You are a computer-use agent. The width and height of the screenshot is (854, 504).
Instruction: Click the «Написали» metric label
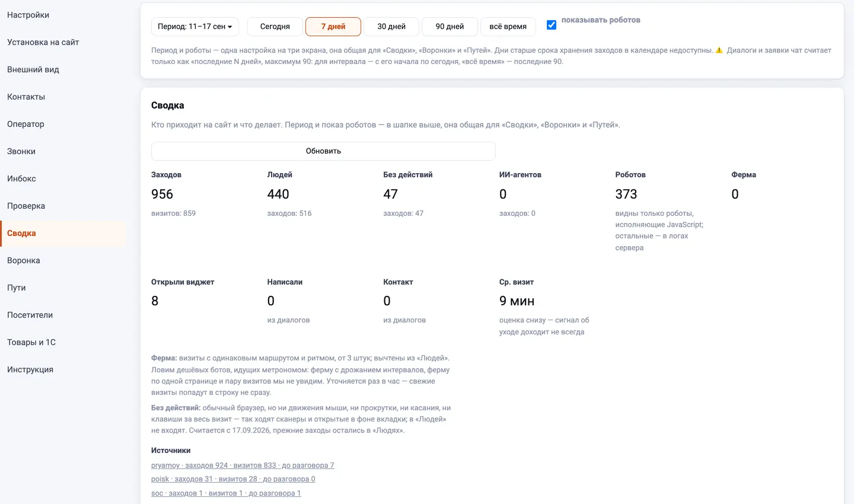[x=285, y=282]
